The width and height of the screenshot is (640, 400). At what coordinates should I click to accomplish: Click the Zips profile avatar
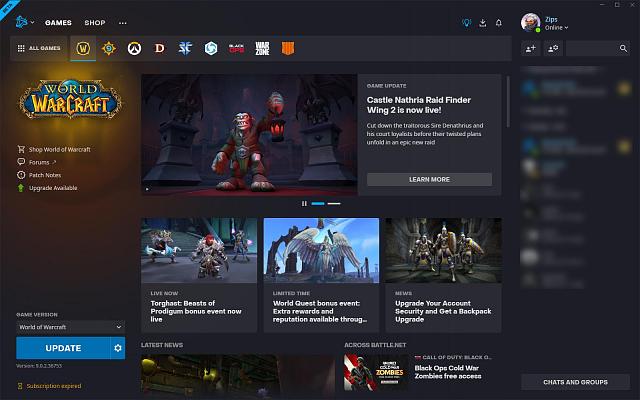tap(530, 22)
